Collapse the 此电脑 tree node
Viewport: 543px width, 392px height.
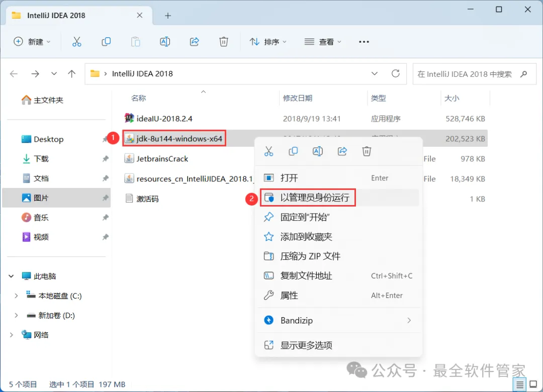click(12, 276)
